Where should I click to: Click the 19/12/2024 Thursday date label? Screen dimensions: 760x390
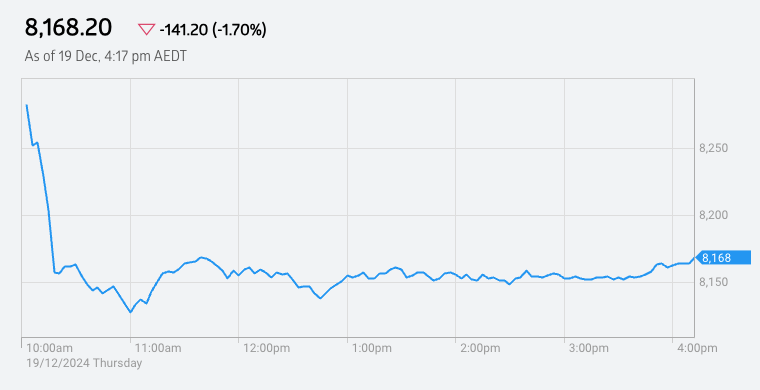pyautogui.click(x=84, y=363)
